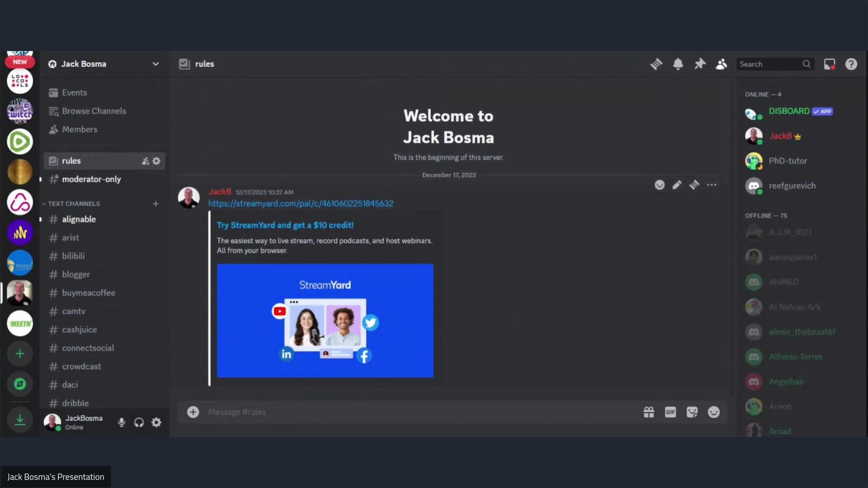Open the inbox icon near the search bar
868x488 pixels.
pos(830,64)
